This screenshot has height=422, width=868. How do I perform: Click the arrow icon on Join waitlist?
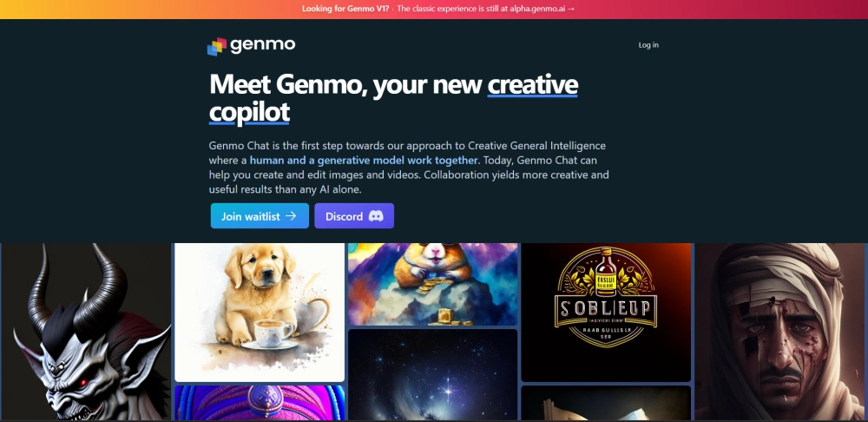pyautogui.click(x=291, y=216)
